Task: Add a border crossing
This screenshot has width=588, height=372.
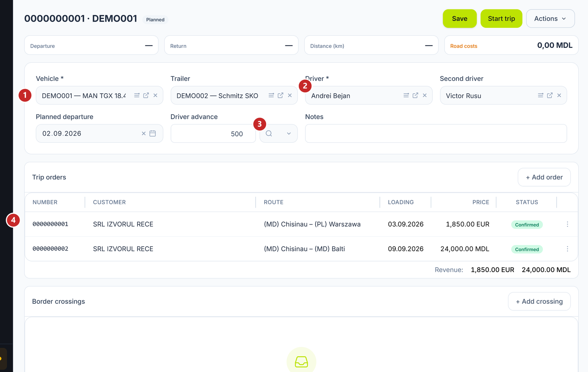Action: pos(539,301)
